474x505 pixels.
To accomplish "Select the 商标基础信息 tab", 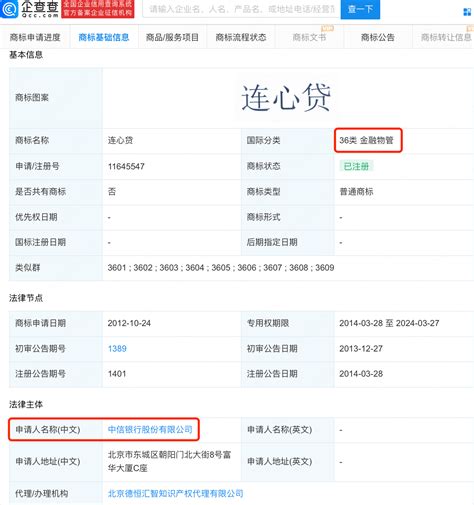I will click(104, 37).
